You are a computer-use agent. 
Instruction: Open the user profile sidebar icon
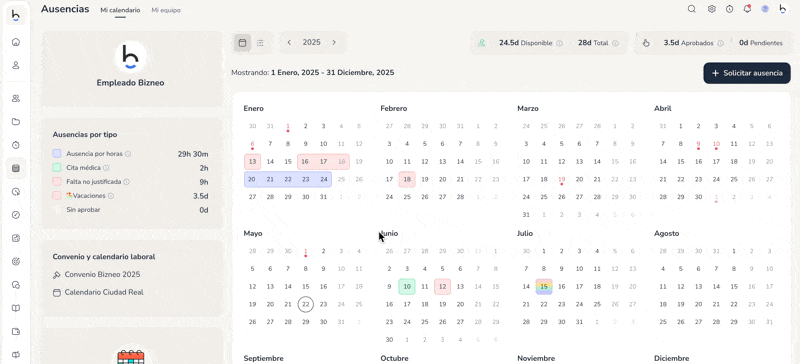coord(16,65)
